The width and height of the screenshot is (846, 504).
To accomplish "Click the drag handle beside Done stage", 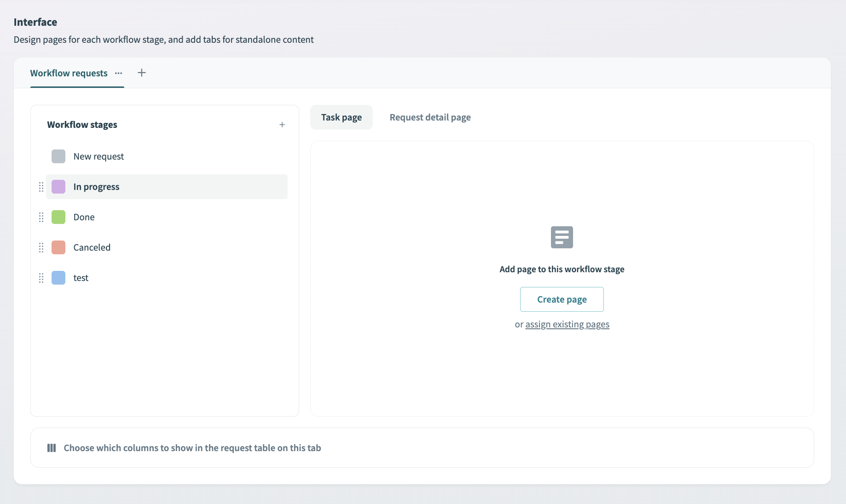I will pos(41,217).
